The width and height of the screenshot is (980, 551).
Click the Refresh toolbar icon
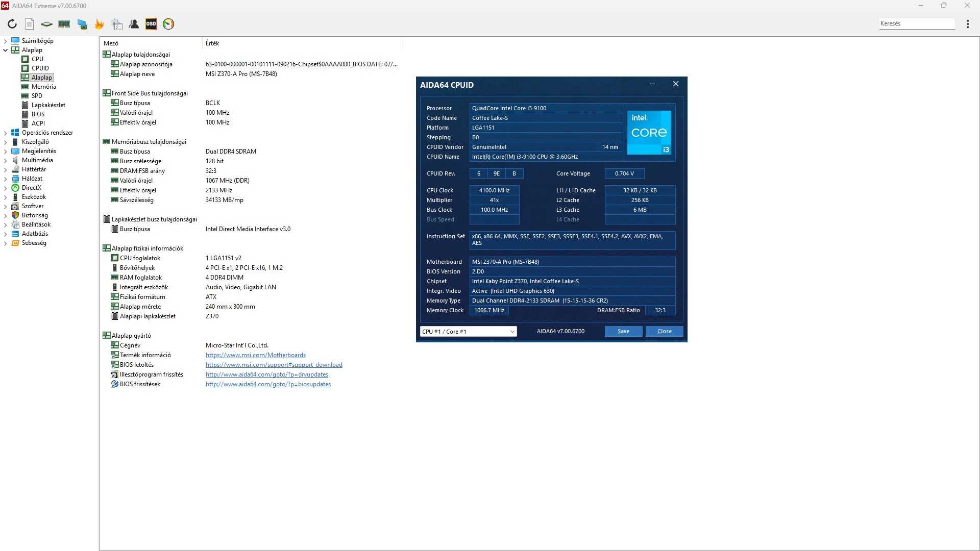(12, 24)
